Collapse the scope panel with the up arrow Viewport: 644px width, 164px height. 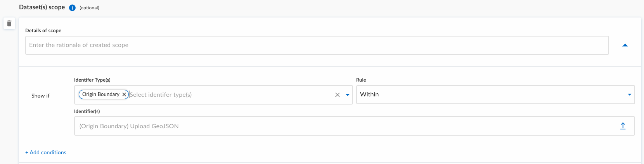[625, 45]
